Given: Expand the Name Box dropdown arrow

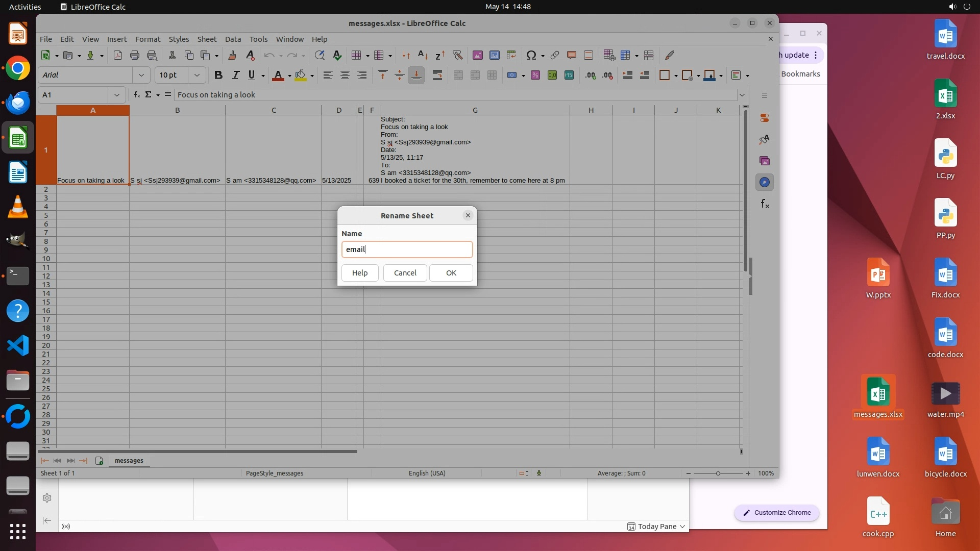Looking at the screenshot, I should 117,95.
